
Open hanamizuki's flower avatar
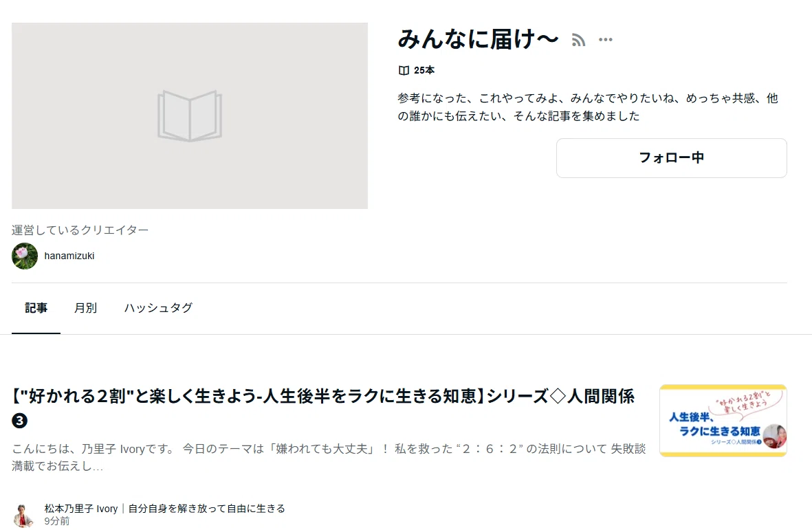[25, 256]
